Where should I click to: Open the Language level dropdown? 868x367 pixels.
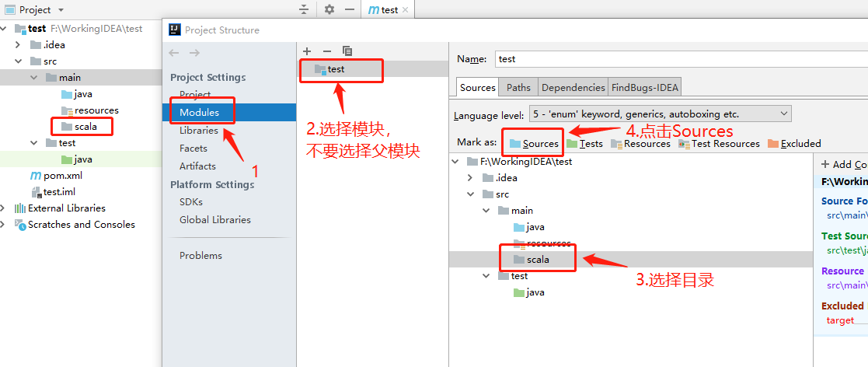[661, 114]
